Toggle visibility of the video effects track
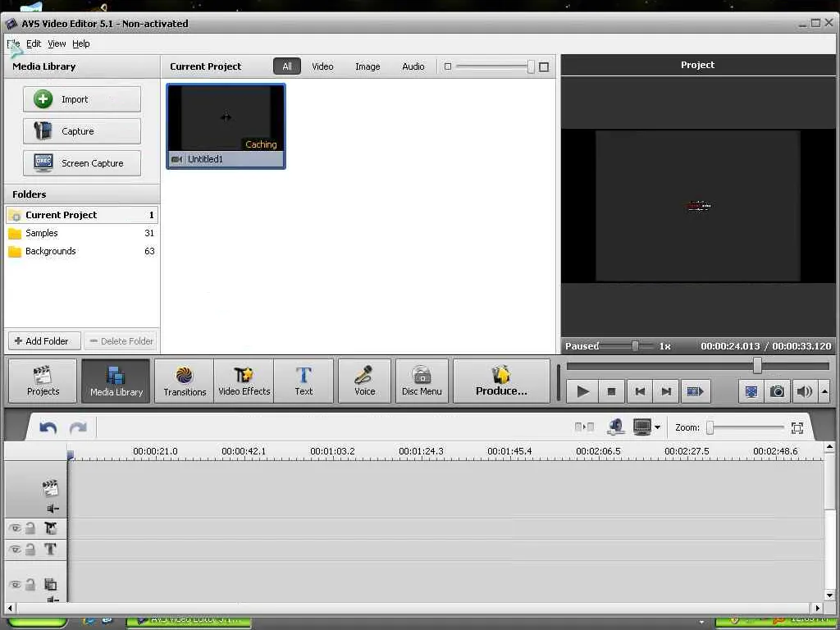840x630 pixels. pyautogui.click(x=16, y=529)
